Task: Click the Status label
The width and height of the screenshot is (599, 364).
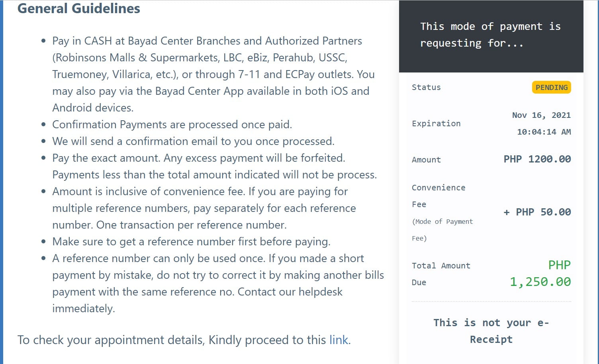Action: (x=426, y=87)
